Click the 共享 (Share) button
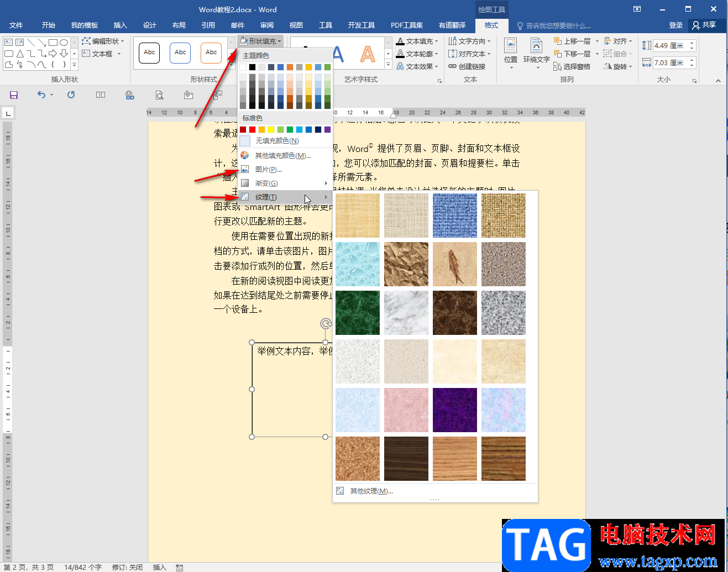728x572 pixels. (x=704, y=25)
